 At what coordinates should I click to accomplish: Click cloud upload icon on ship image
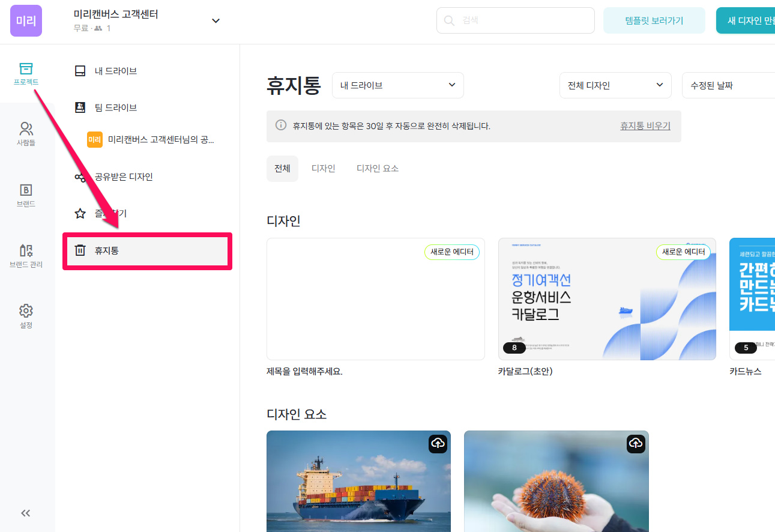pyautogui.click(x=438, y=444)
